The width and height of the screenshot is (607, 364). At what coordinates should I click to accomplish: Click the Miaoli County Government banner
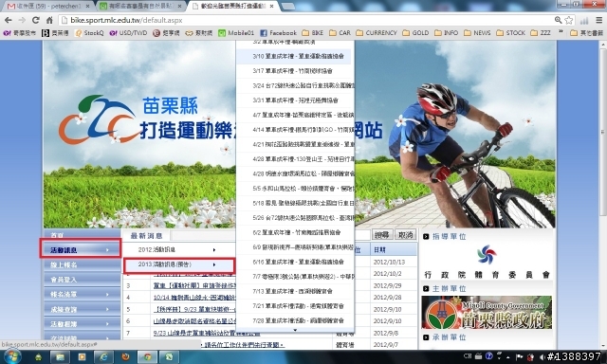[487, 313]
